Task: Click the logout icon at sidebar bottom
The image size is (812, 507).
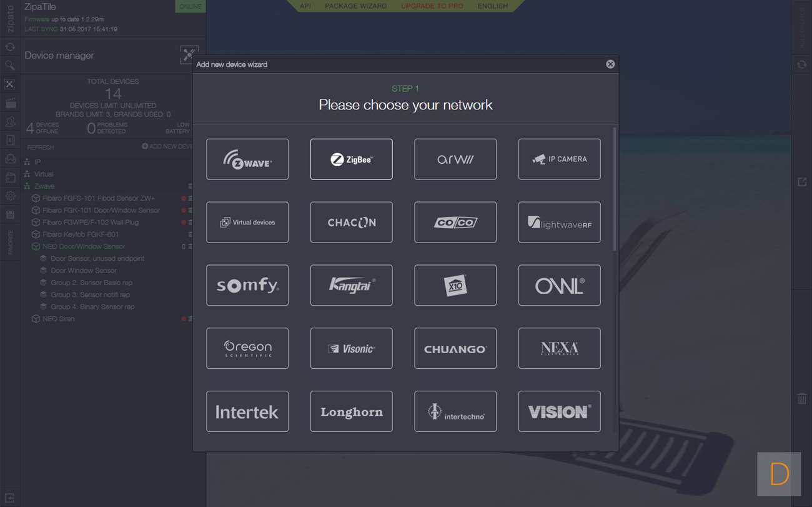Action: (x=10, y=498)
